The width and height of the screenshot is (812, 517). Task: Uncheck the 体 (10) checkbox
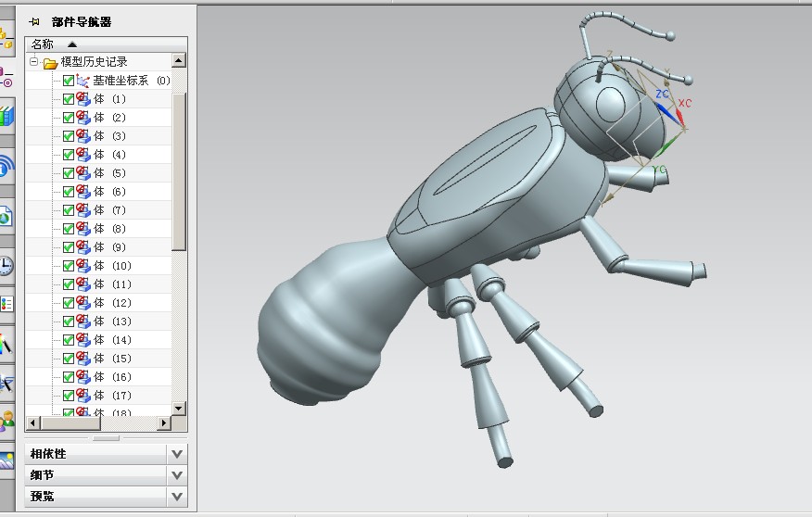click(x=69, y=266)
